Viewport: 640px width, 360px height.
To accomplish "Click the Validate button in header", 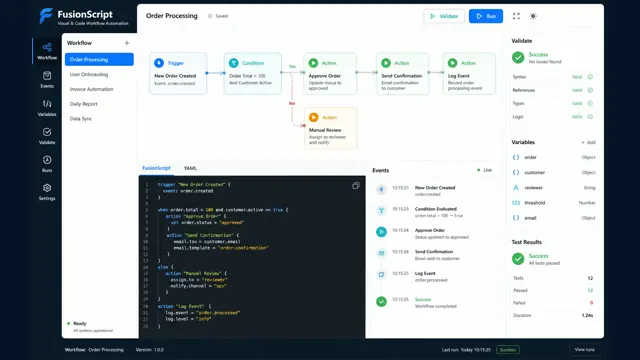I will pyautogui.click(x=444, y=16).
